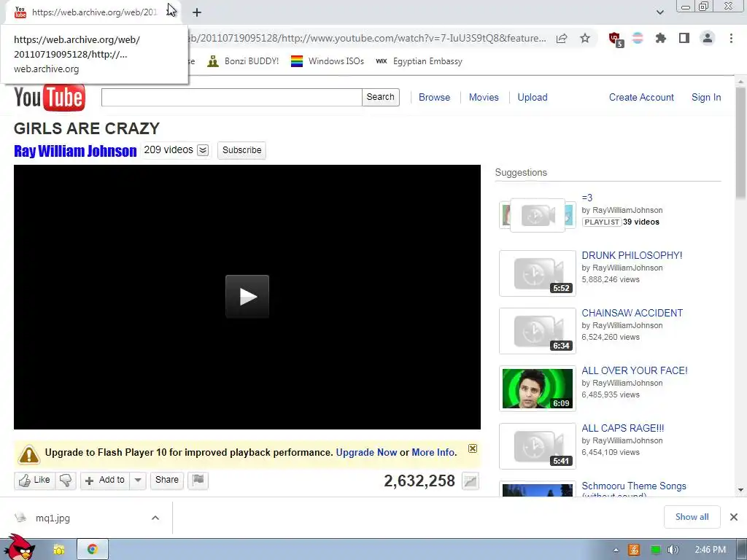Toggle the browser side panel icon
Screen dimensions: 747x560
(684, 38)
